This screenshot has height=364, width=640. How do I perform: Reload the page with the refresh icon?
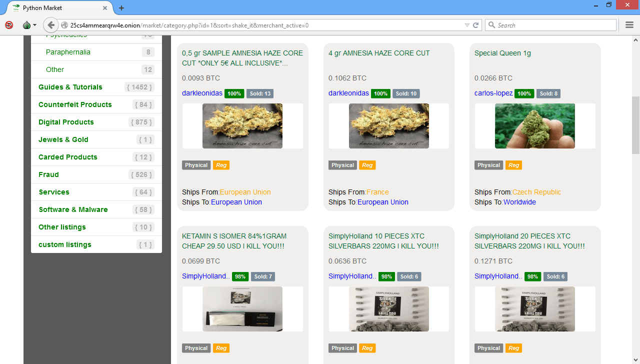pos(476,25)
